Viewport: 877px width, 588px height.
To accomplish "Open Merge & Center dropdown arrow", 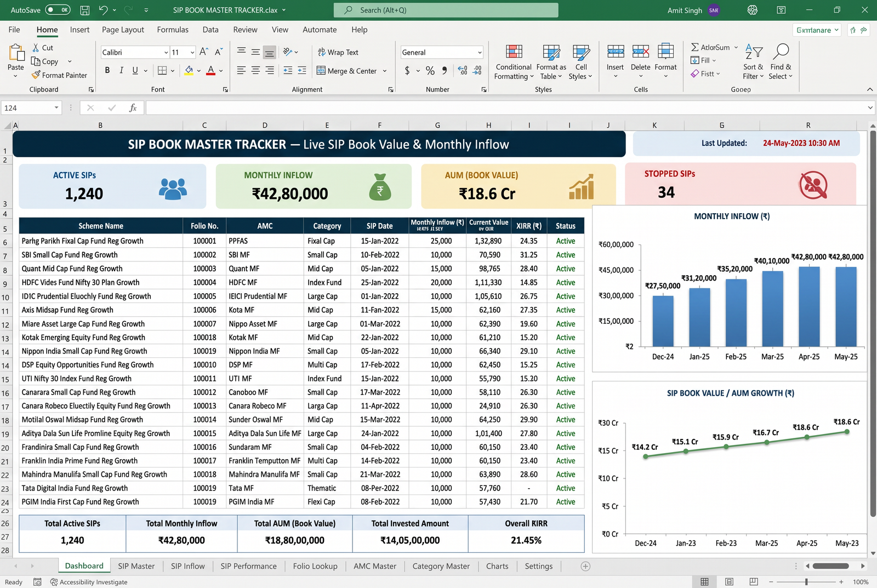I will [x=385, y=71].
